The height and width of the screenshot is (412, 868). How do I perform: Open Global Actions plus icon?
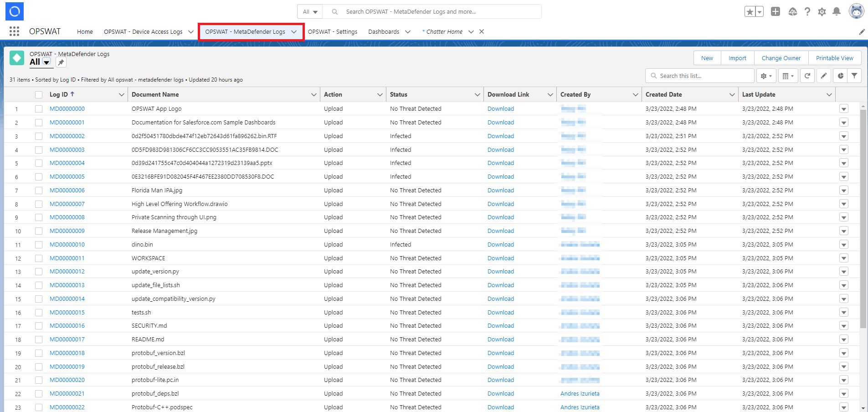tap(776, 11)
